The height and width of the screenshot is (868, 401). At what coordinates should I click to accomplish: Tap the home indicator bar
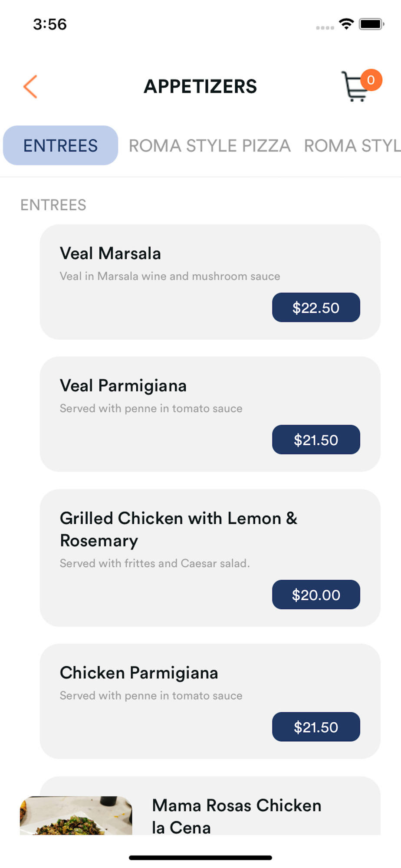point(200,858)
